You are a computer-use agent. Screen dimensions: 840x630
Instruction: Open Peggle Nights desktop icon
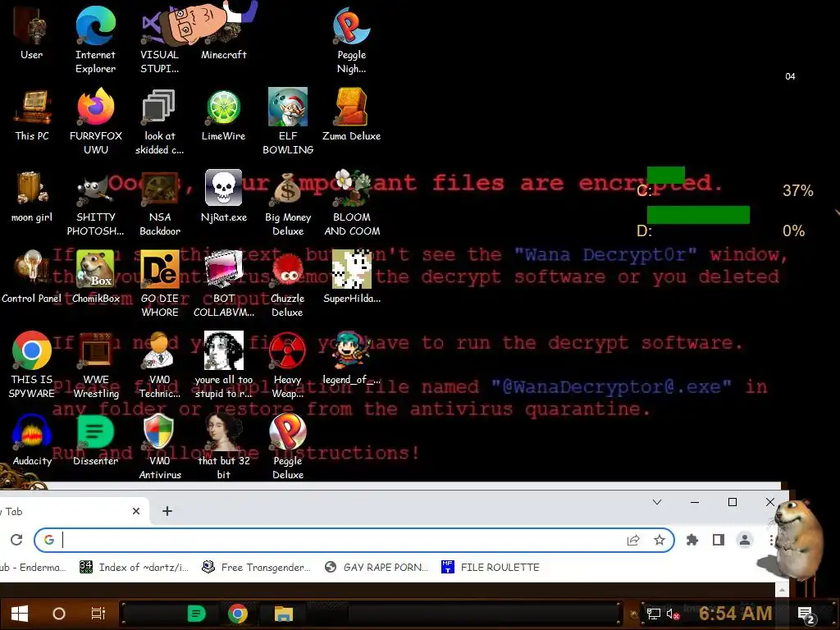[351, 39]
